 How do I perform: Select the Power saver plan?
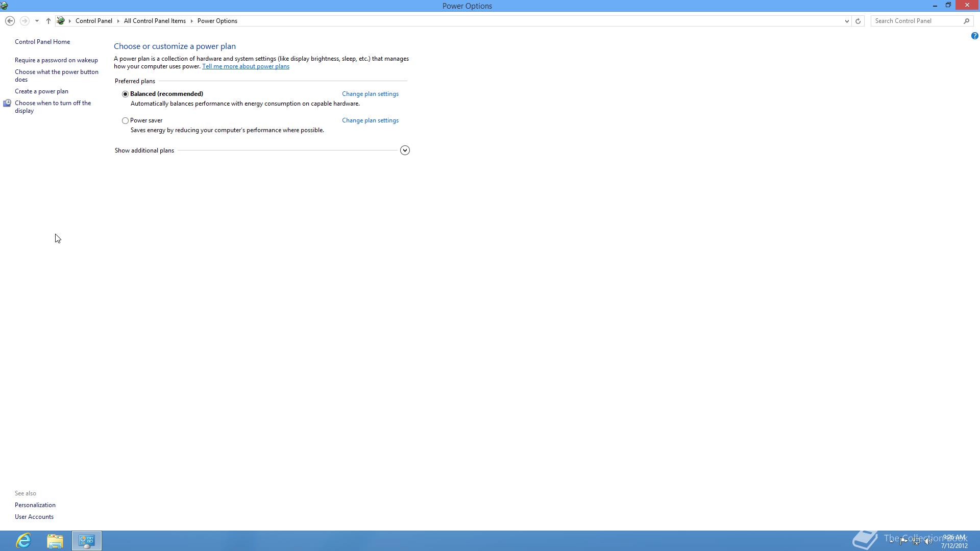pos(125,121)
